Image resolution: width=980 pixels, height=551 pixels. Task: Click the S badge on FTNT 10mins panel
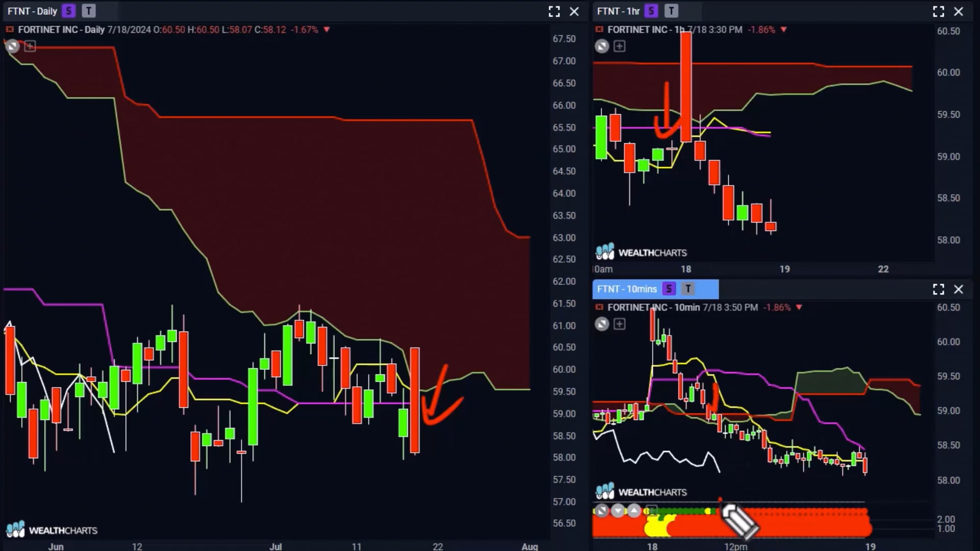click(x=669, y=289)
